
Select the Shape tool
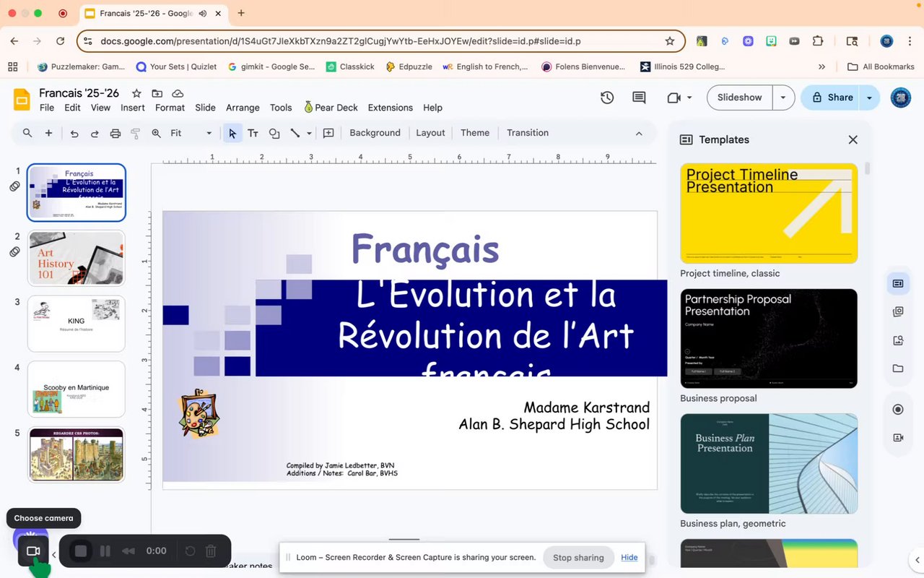click(x=274, y=133)
